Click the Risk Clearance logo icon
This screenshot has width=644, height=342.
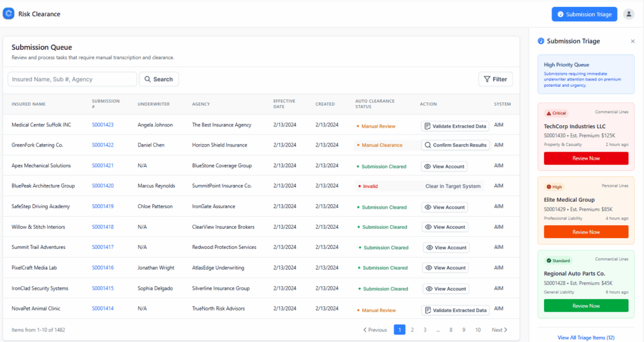pos(9,14)
